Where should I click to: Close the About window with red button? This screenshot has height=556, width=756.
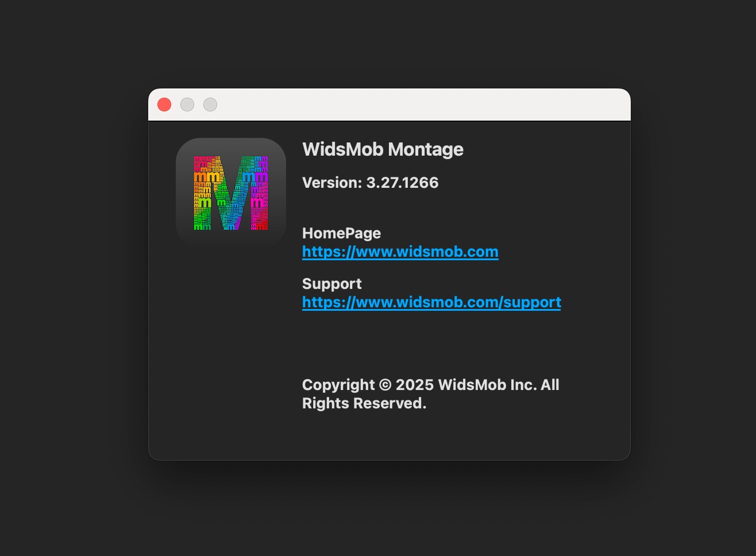pos(164,105)
